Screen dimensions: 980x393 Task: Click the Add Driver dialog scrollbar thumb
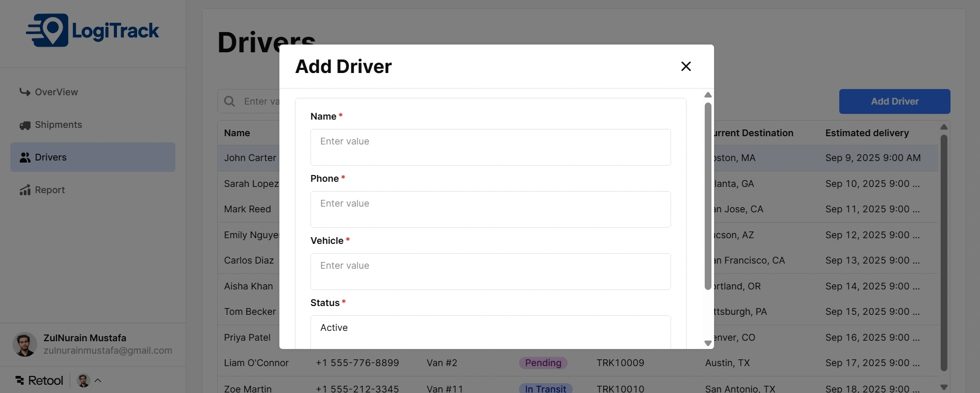[x=708, y=196]
